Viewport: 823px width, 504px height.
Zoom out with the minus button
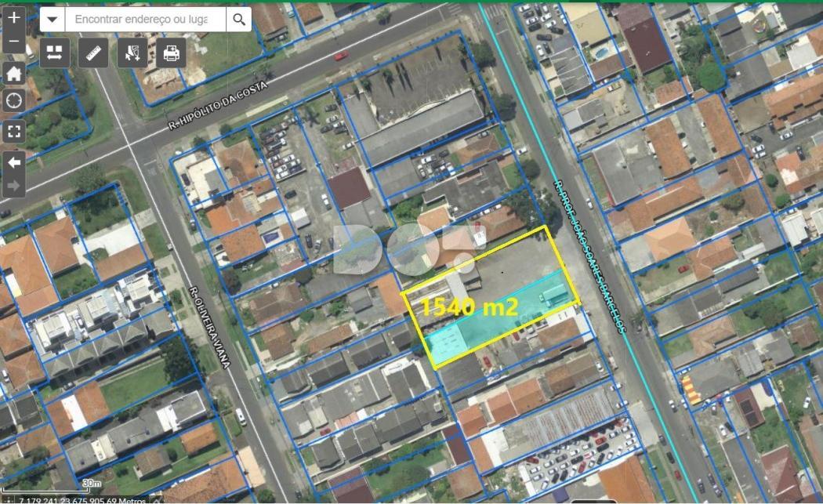coord(14,41)
